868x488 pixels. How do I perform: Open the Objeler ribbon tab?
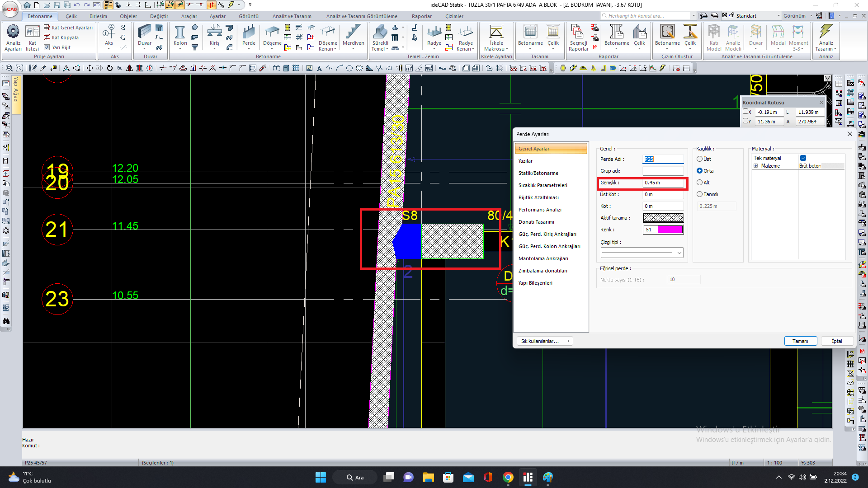[x=128, y=16]
